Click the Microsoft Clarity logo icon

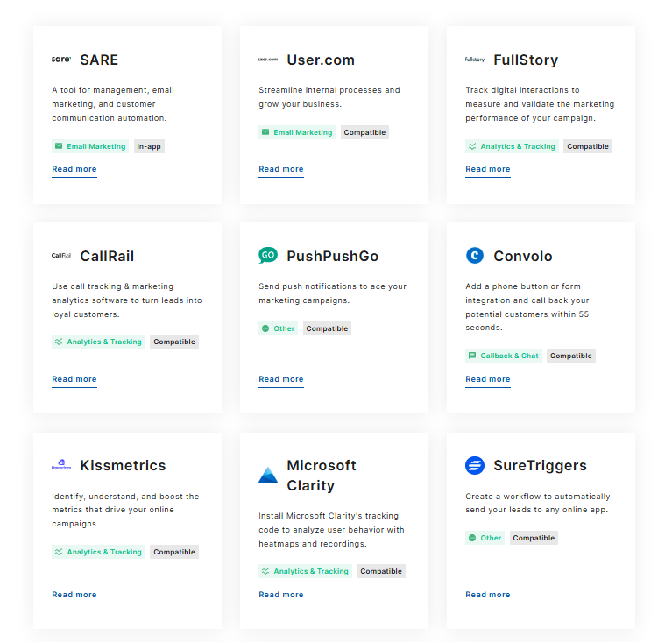click(x=268, y=476)
